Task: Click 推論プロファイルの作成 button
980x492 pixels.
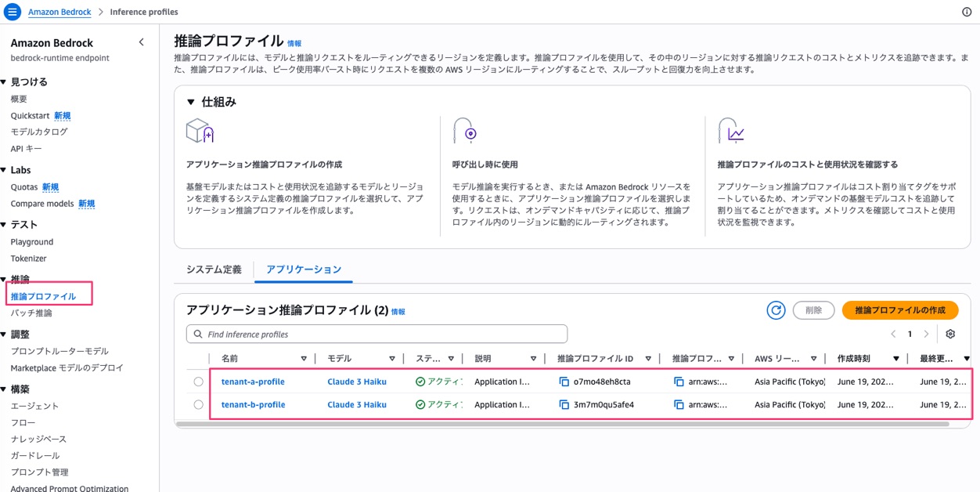Action: 900,310
